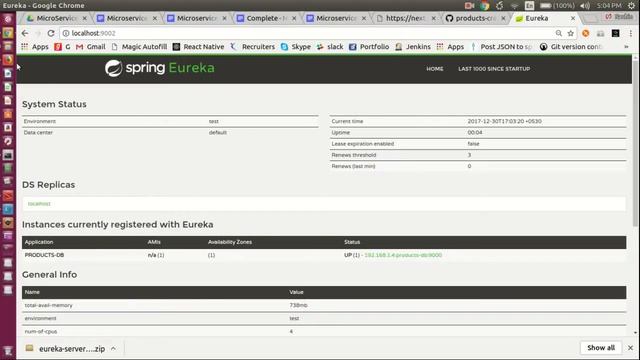This screenshot has height=360, width=640.
Task: Open Chrome's three-dot menu
Action: click(631, 33)
